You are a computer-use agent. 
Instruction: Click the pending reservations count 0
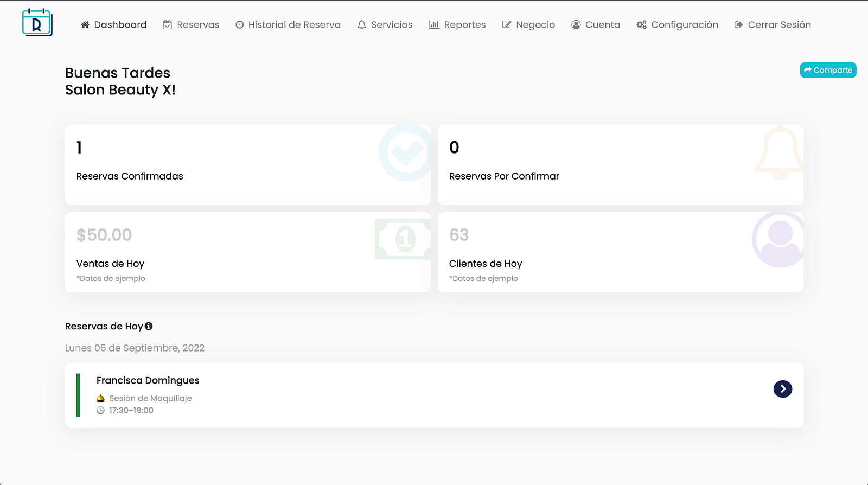pyautogui.click(x=454, y=148)
